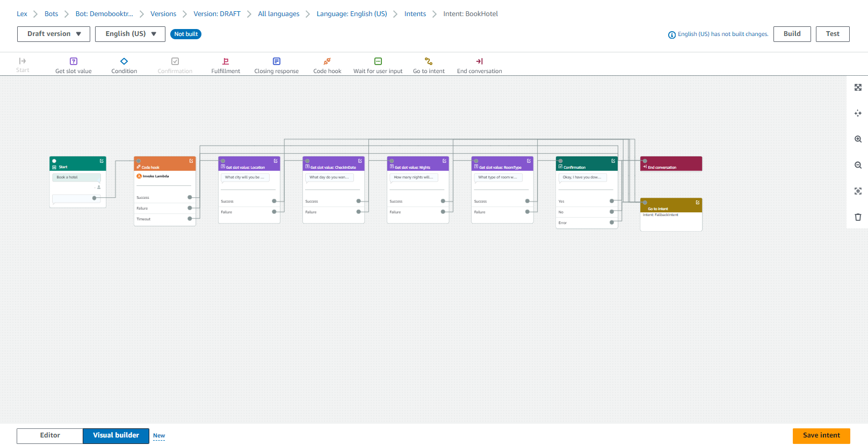Image resolution: width=868 pixels, height=445 pixels.
Task: Open the Language: English (US) breadcrumb
Action: click(x=352, y=14)
